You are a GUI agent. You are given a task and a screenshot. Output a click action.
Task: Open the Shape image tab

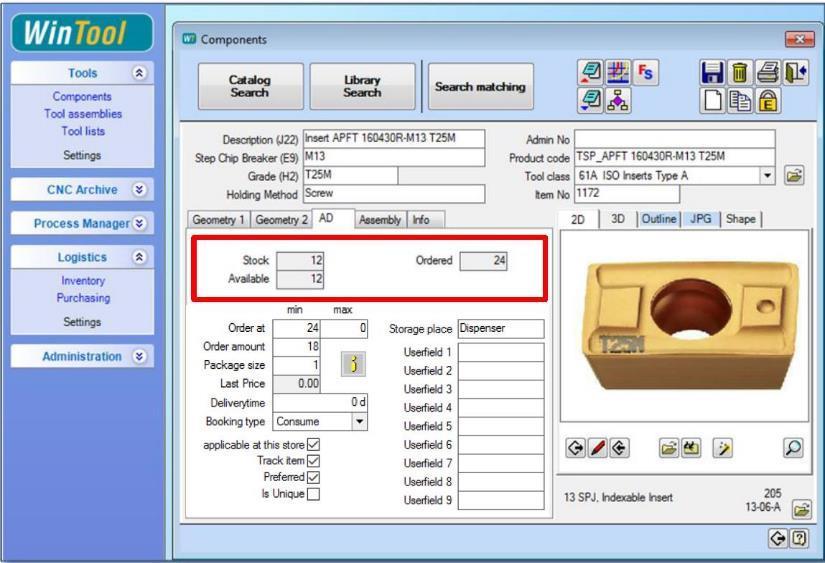point(740,219)
